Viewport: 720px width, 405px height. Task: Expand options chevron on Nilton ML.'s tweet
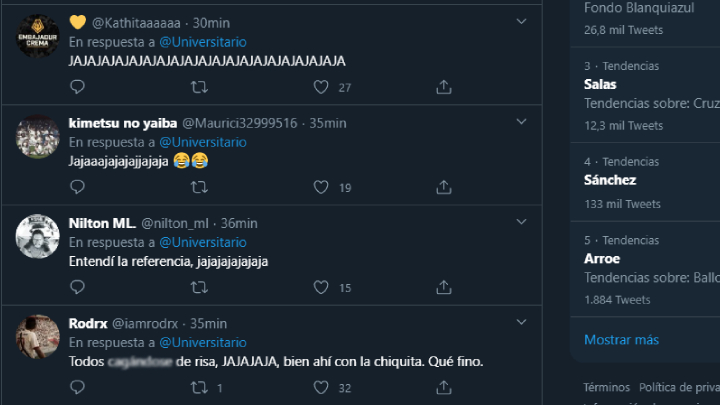tap(521, 221)
